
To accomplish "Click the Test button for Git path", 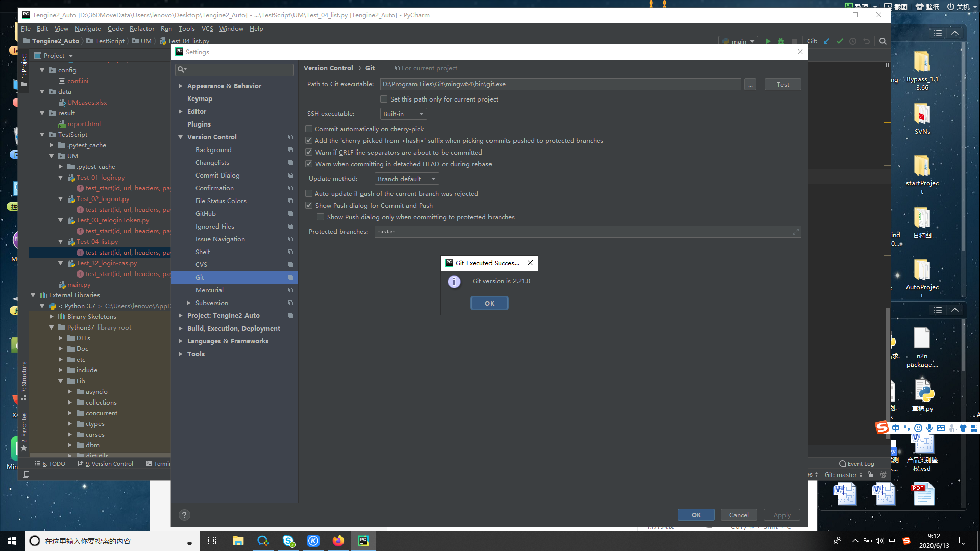I will pos(782,85).
